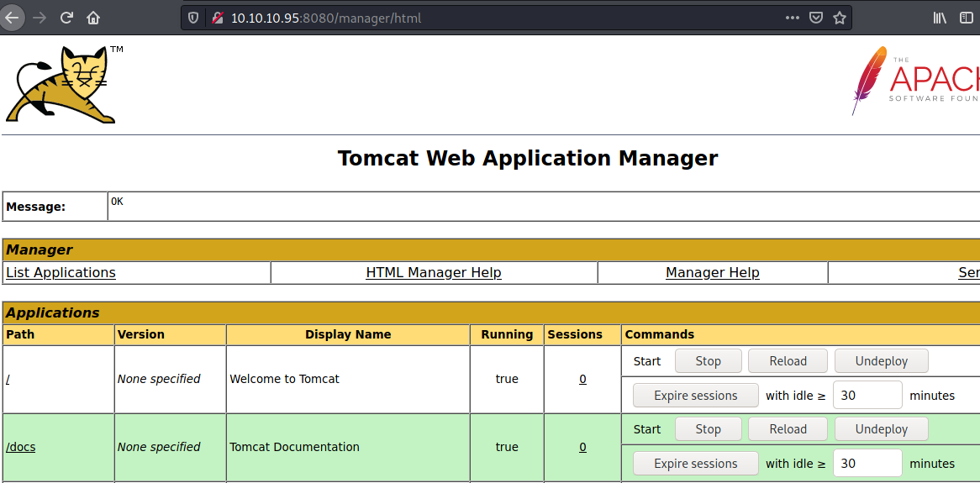Undeploy the Tomcat Documentation application
This screenshot has height=483, width=980.
[x=882, y=428]
